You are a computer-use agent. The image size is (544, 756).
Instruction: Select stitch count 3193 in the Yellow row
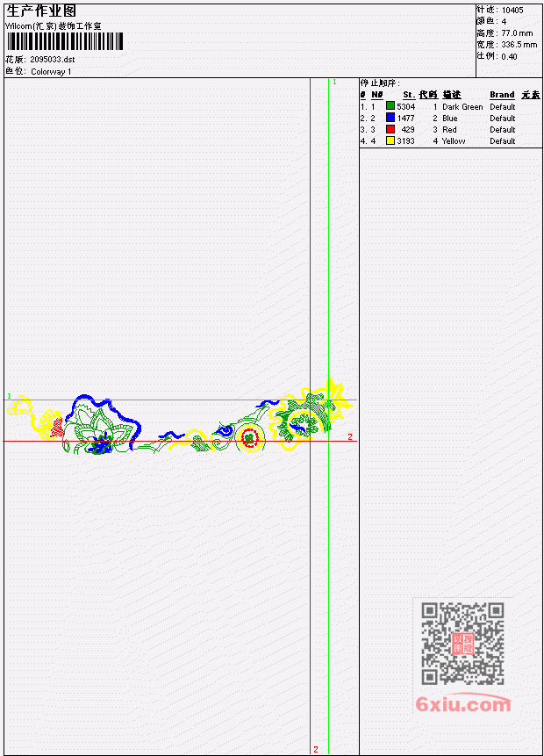point(405,141)
